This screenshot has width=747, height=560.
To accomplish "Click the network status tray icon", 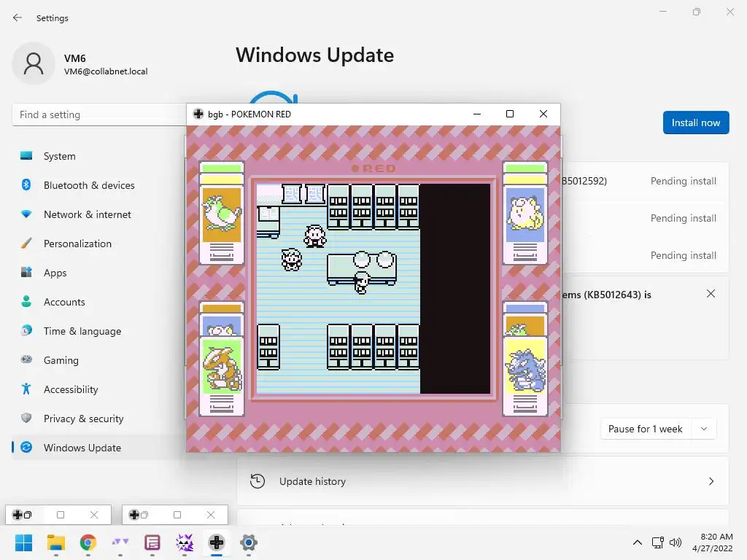I will coord(657,542).
